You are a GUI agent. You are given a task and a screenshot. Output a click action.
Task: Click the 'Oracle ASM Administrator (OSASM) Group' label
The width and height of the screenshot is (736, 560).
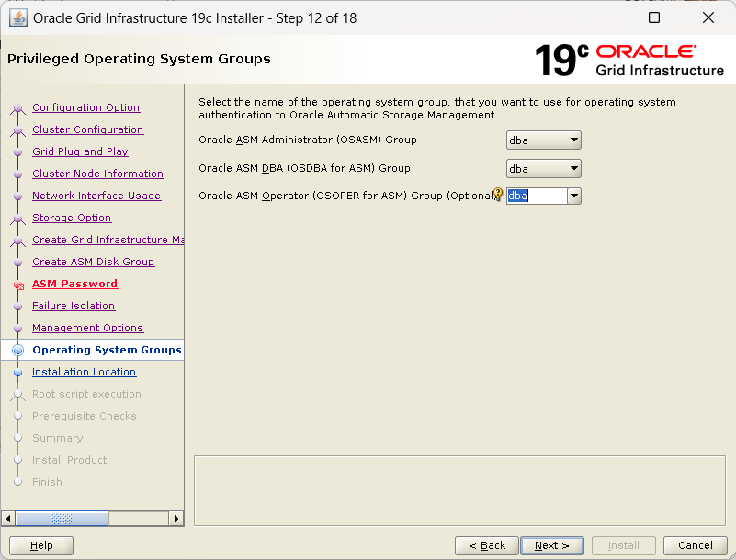coord(308,140)
